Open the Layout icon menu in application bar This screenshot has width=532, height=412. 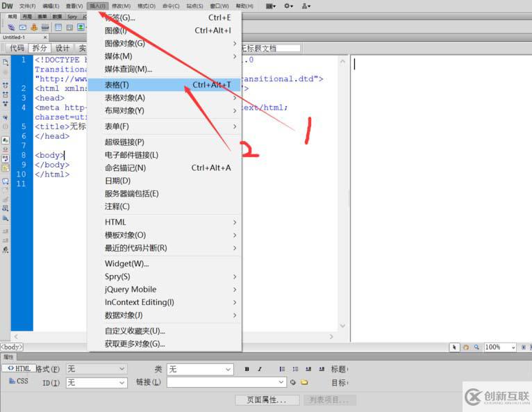(271, 6)
